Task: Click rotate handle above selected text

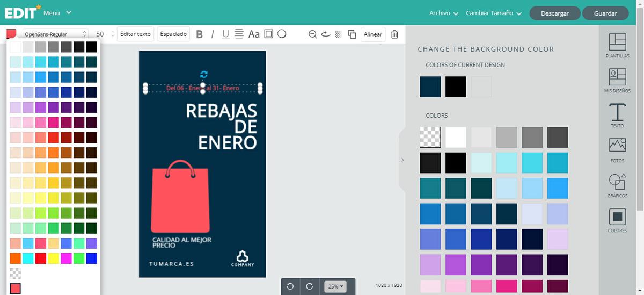Action: [203, 74]
